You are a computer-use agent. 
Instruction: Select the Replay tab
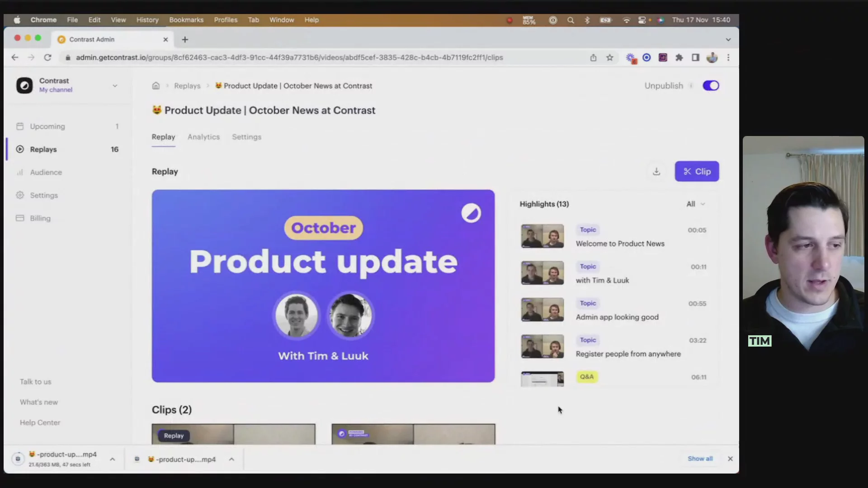coord(163,137)
